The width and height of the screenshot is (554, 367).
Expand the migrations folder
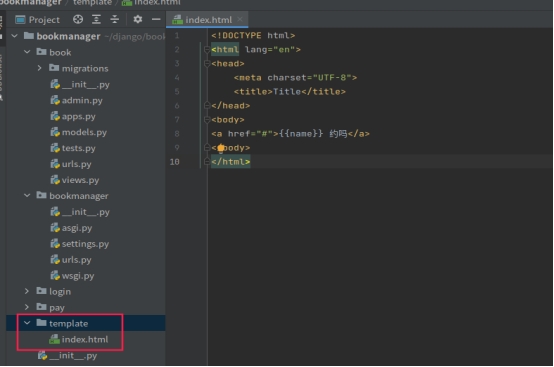pyautogui.click(x=40, y=68)
